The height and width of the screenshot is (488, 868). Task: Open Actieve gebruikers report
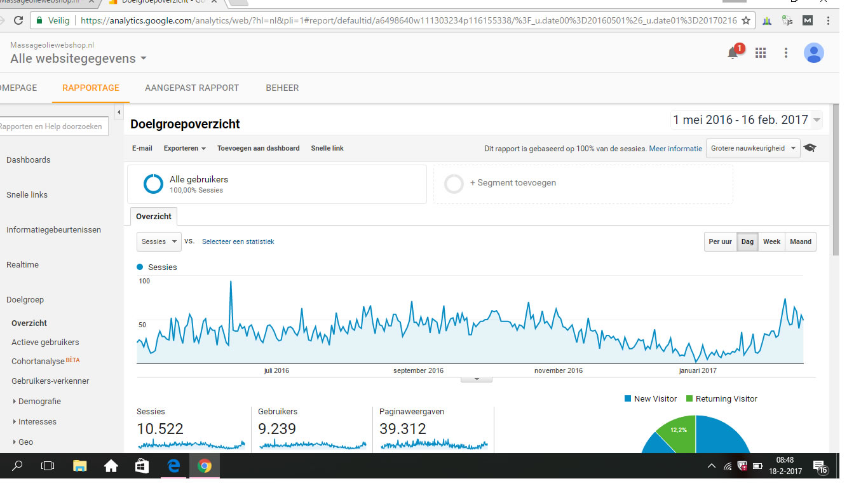pos(45,342)
